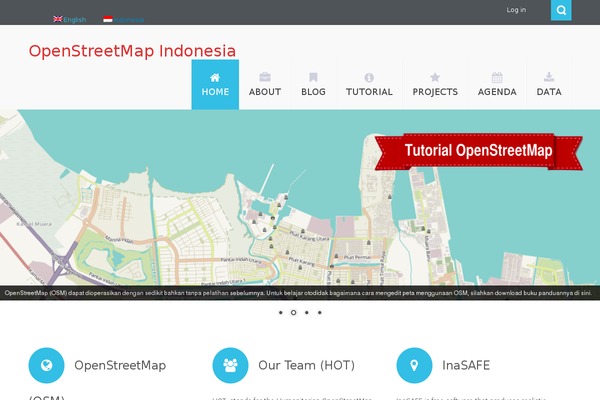600x400 pixels.
Task: Click the UK flag icon
Action: [58, 19]
